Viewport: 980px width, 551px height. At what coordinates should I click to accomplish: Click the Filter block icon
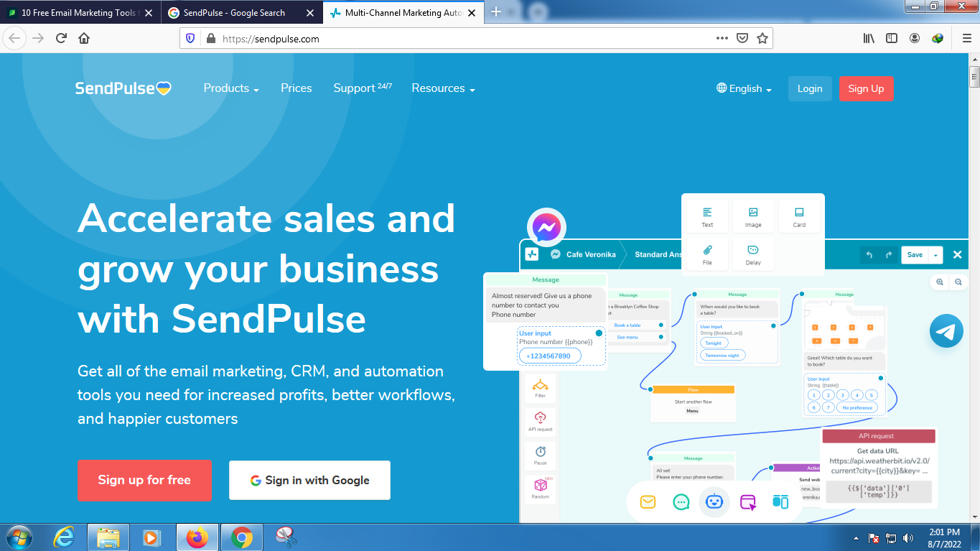click(x=540, y=389)
